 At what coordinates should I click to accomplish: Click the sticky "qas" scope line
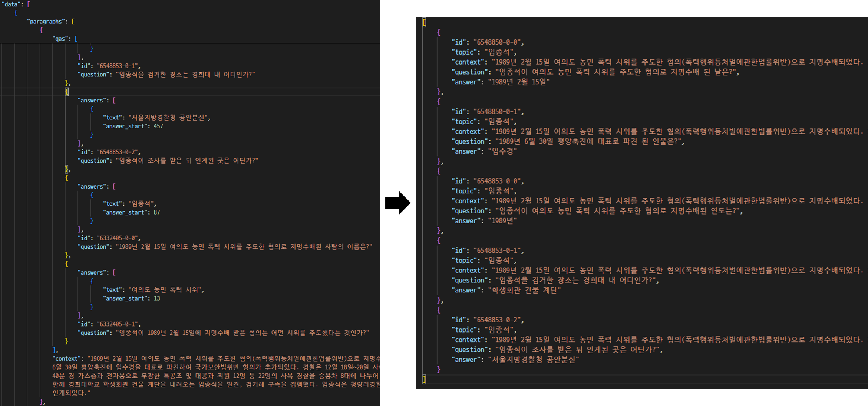click(60, 39)
